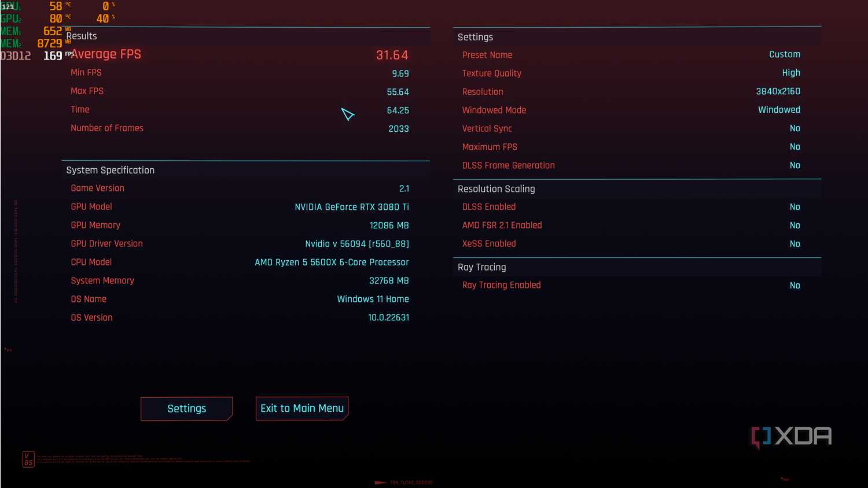868x488 pixels.
Task: Select the Average FPS value 31.64
Action: coord(392,55)
